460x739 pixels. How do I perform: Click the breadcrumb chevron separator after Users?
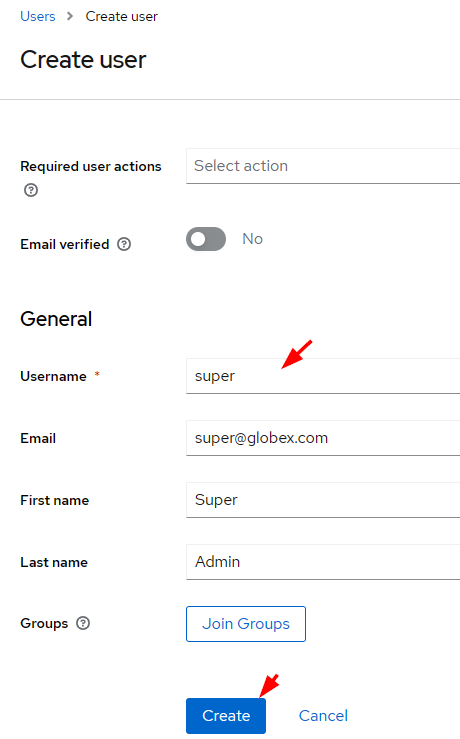click(70, 16)
